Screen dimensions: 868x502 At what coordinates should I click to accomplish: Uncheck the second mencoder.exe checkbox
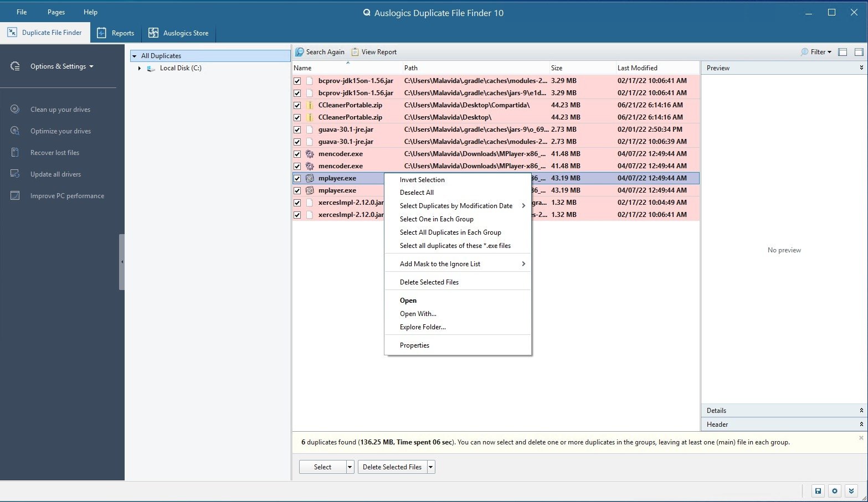coord(297,166)
